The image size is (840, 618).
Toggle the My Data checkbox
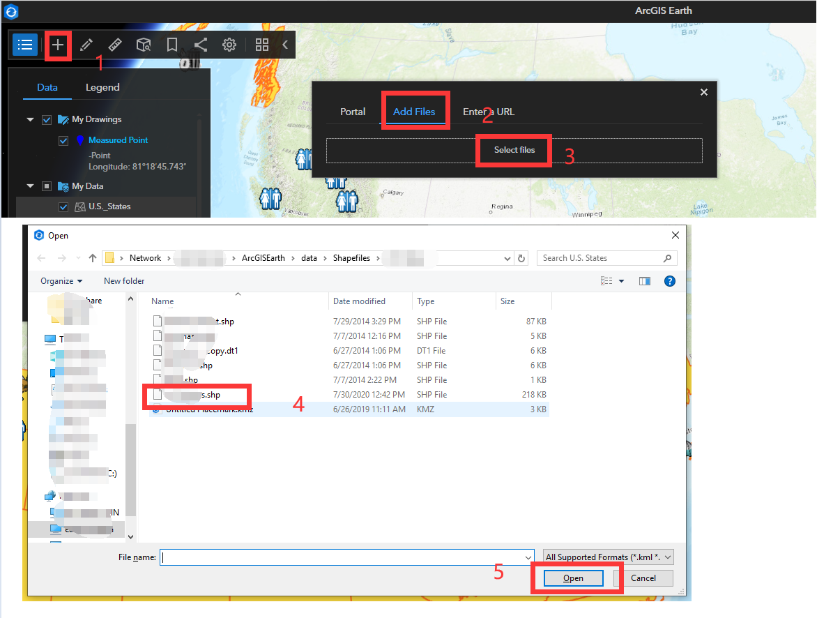tap(47, 186)
